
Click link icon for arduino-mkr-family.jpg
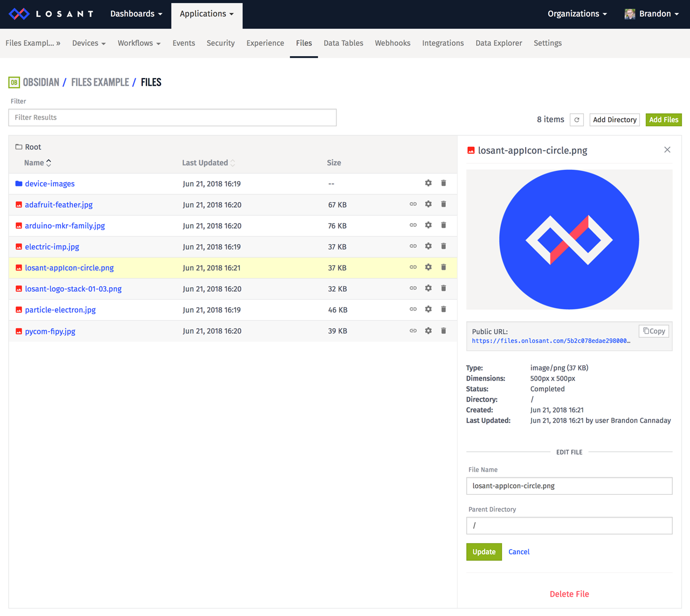413,225
